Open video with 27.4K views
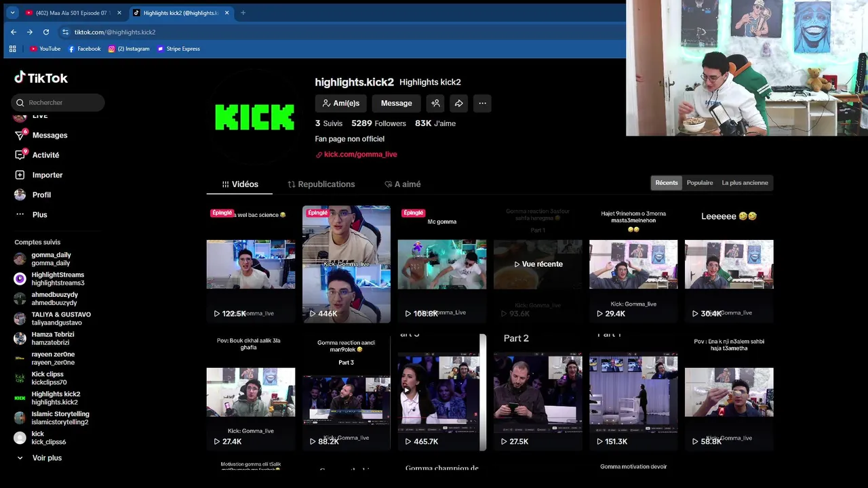Screen dimensions: 868x488 point(251,392)
